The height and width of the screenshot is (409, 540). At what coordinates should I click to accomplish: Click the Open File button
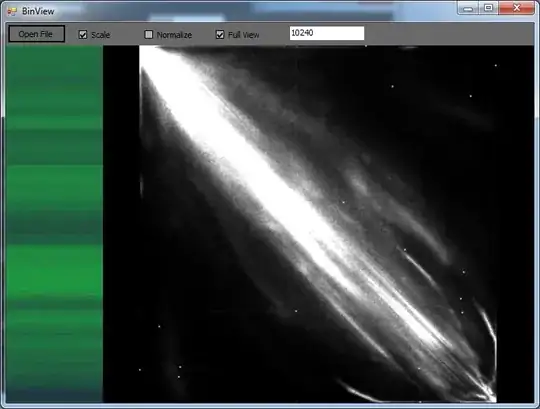click(37, 34)
